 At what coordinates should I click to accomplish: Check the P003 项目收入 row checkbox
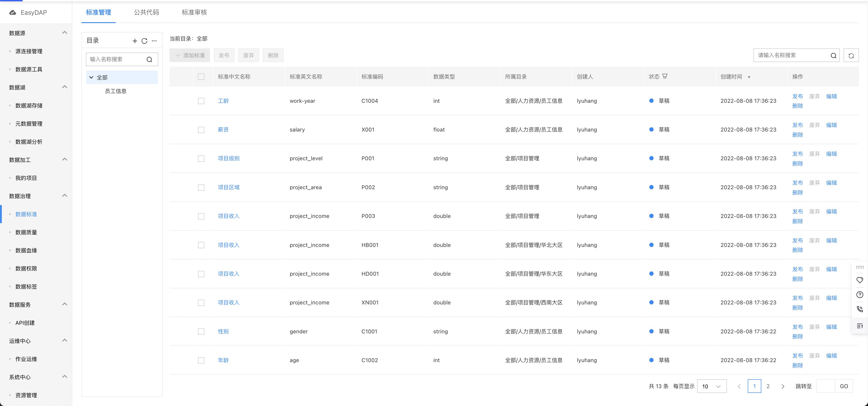click(201, 216)
